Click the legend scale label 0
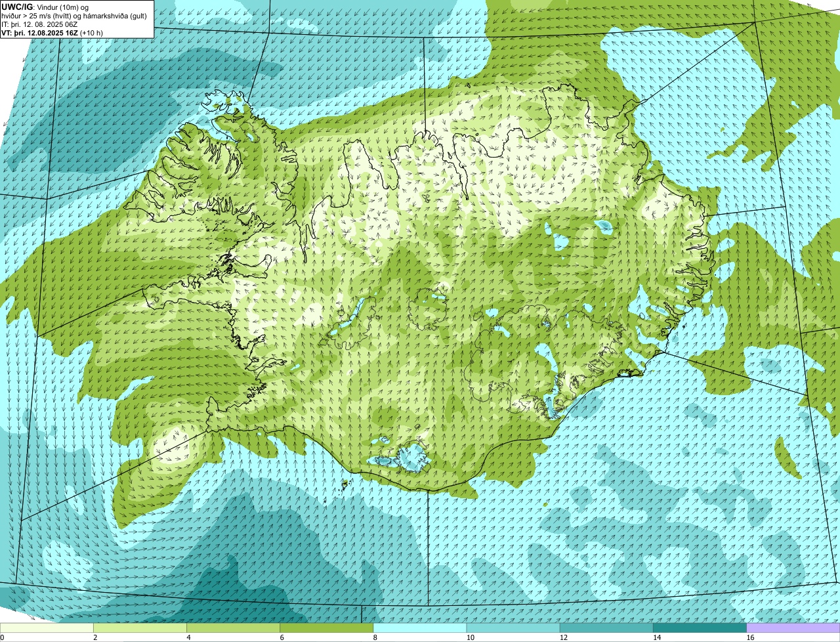Image resolution: width=840 pixels, height=642 pixels. pos(3,637)
